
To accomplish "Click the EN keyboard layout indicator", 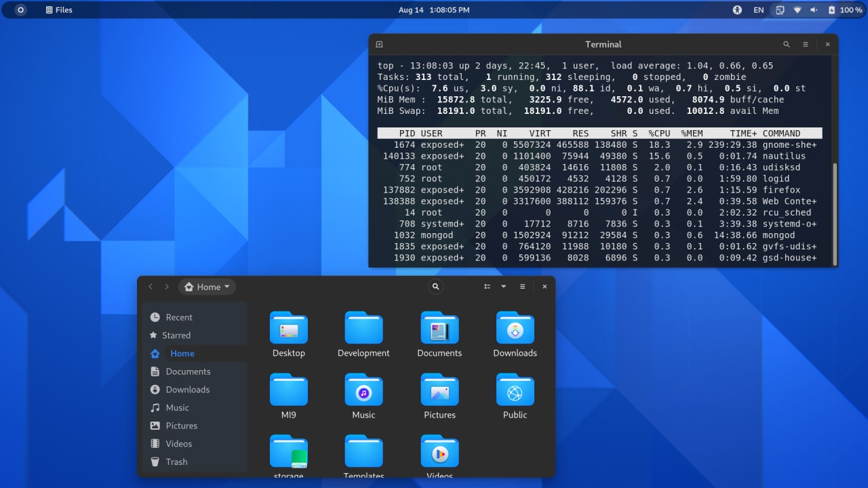I will click(758, 10).
